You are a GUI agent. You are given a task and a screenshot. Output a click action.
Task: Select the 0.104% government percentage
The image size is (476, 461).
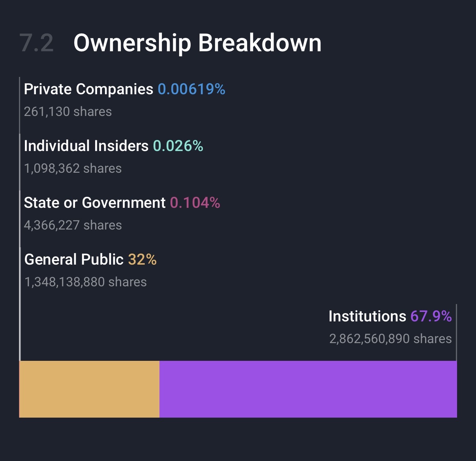pos(195,203)
